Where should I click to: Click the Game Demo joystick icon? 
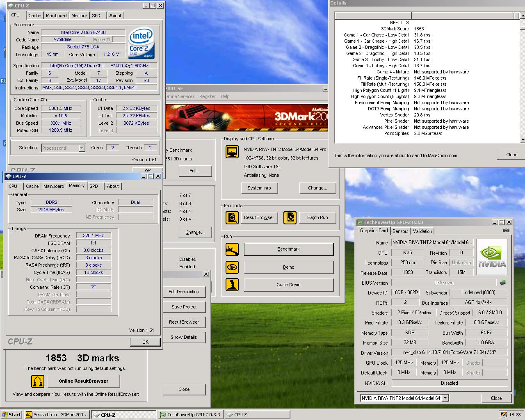pyautogui.click(x=232, y=285)
